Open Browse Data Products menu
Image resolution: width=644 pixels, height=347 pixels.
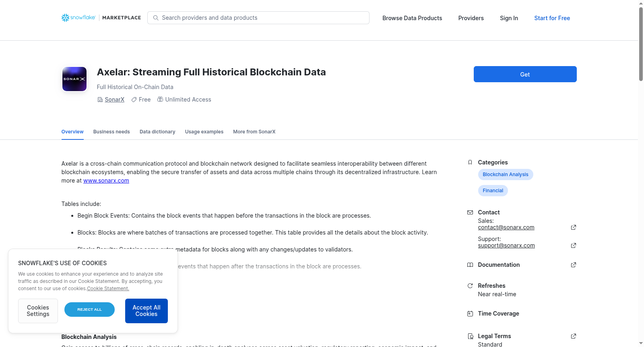(x=412, y=18)
